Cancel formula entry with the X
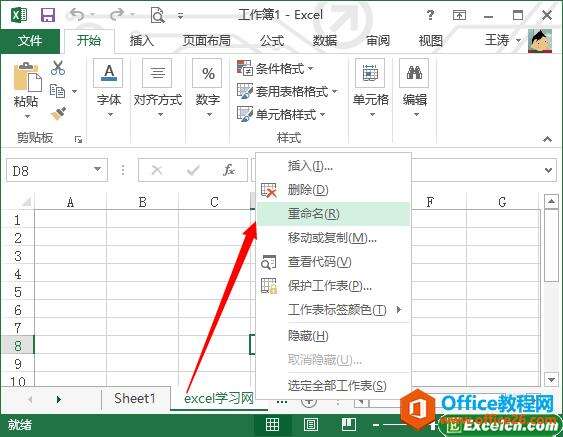Screen dimensions: 563x437 [157, 170]
